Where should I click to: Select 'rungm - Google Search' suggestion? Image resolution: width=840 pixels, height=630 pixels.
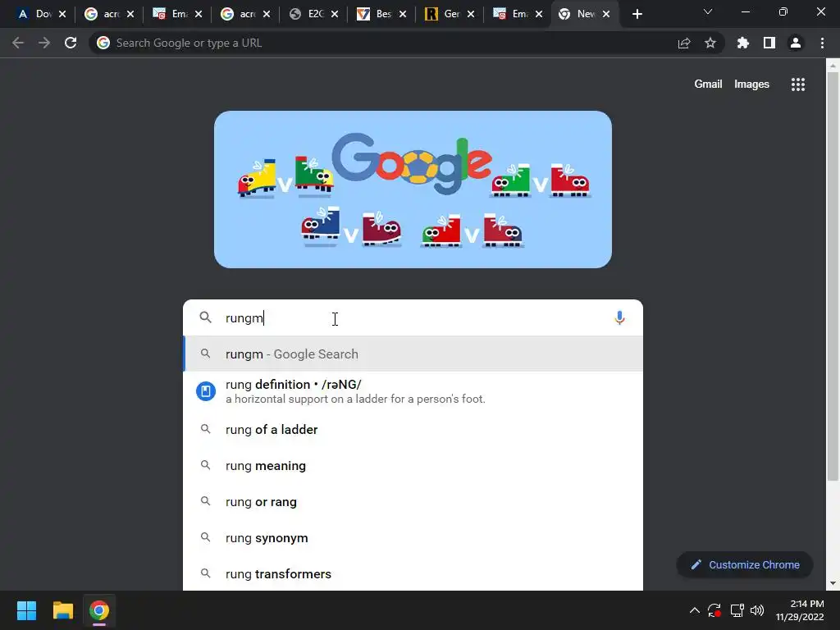coord(413,354)
